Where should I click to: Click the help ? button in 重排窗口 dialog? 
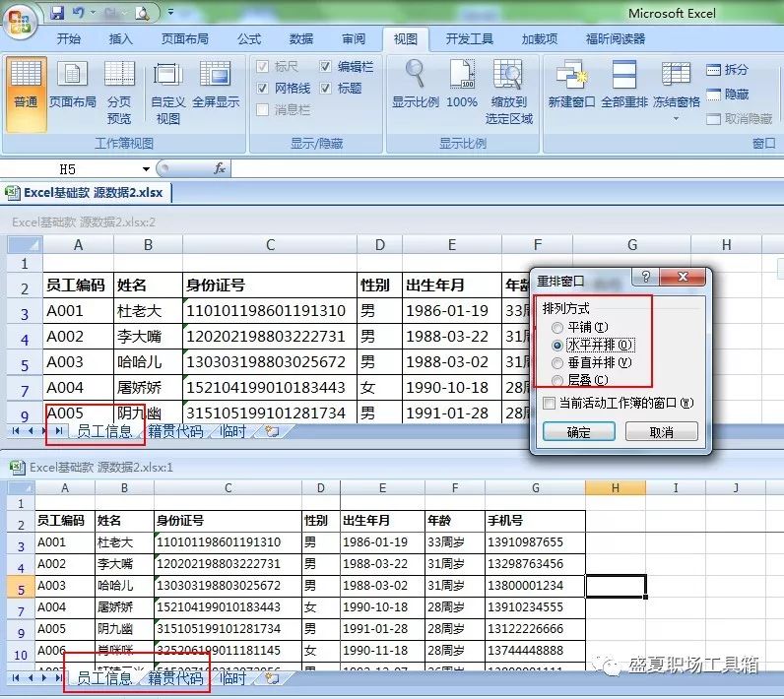[x=645, y=277]
